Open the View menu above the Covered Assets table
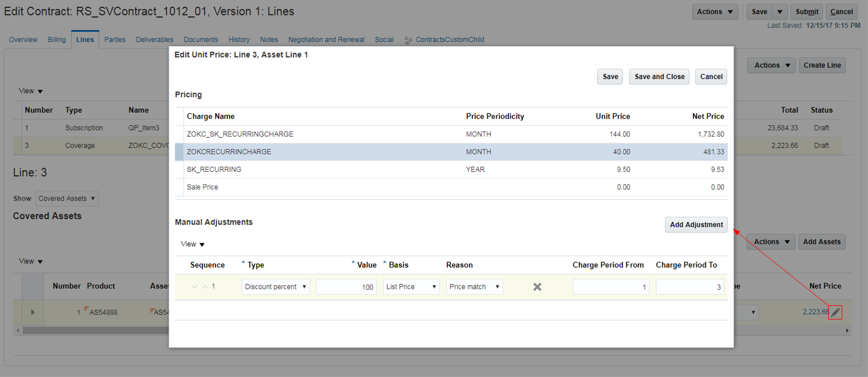Viewport: 868px width, 377px height. click(x=31, y=261)
